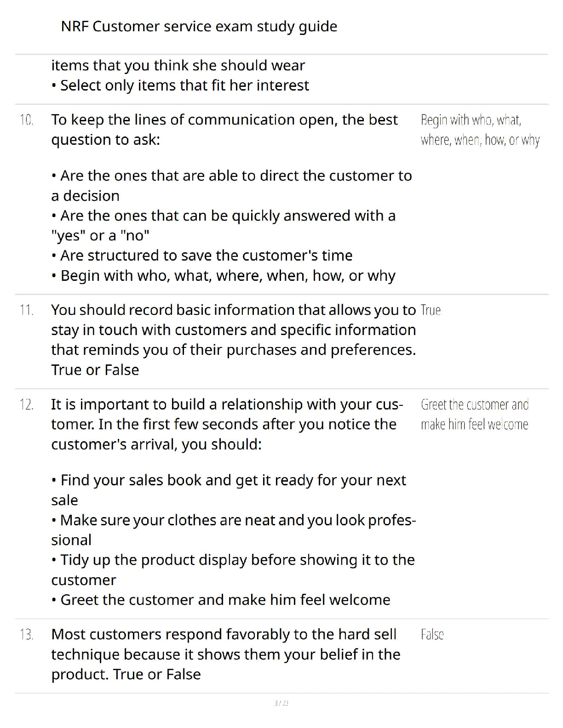The width and height of the screenshot is (563, 728).
Task: Click right-side answer 'Begin with who, what'
Action: click(480, 130)
